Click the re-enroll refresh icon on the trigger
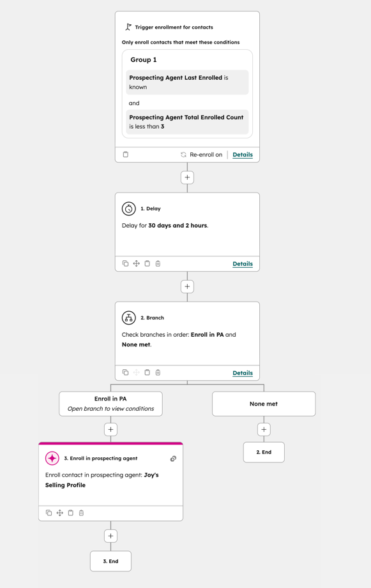 184,154
